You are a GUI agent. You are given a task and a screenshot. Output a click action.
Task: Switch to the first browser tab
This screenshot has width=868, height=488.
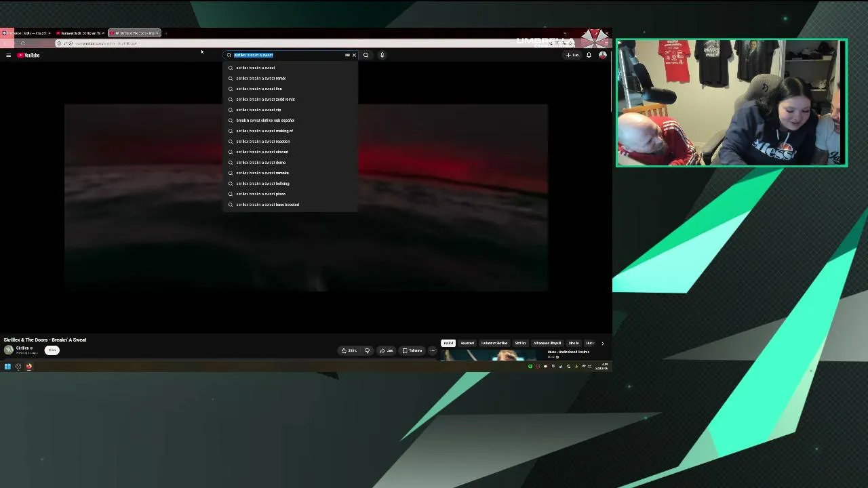coord(26,33)
